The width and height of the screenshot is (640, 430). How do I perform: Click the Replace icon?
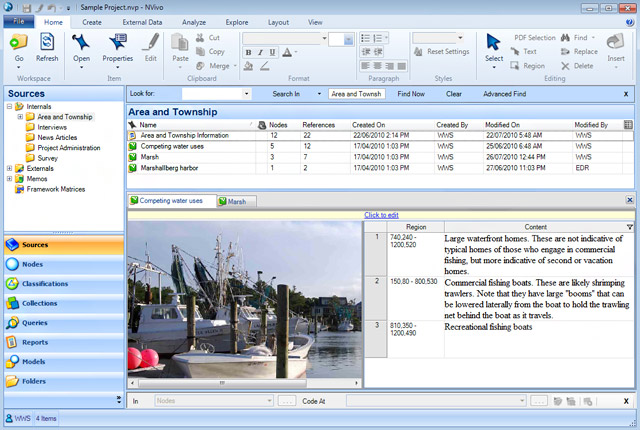[565, 51]
